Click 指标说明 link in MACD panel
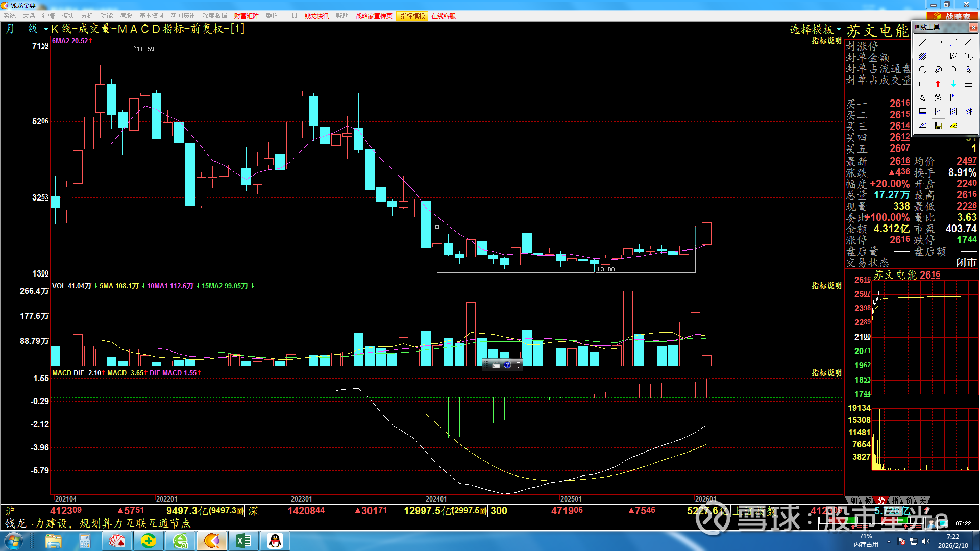This screenshot has height=551, width=980. pos(826,373)
